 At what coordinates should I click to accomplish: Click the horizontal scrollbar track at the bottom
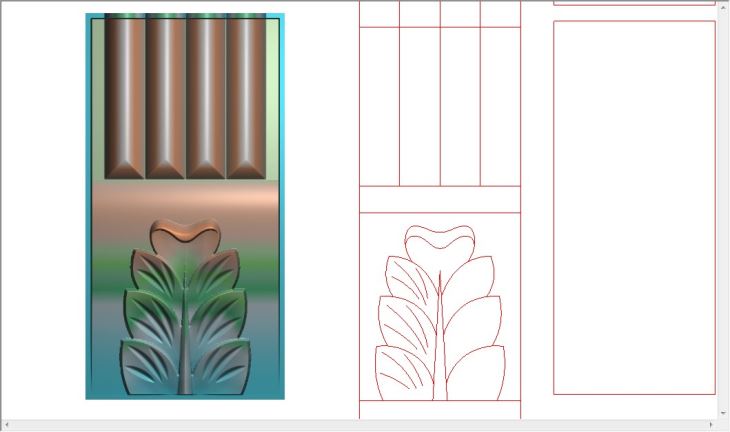[360, 425]
